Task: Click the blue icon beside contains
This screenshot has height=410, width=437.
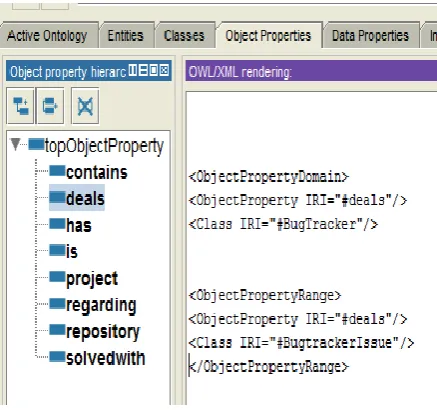Action: click(x=57, y=171)
